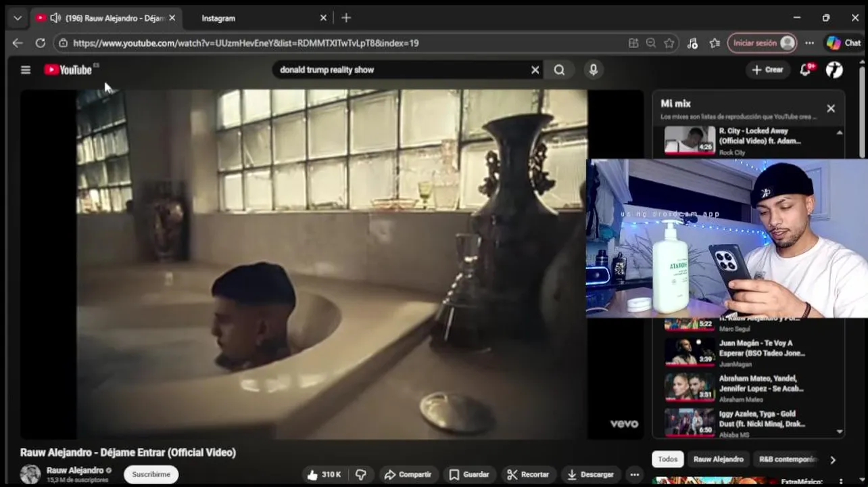Save the video with Guardar

[x=469, y=475]
